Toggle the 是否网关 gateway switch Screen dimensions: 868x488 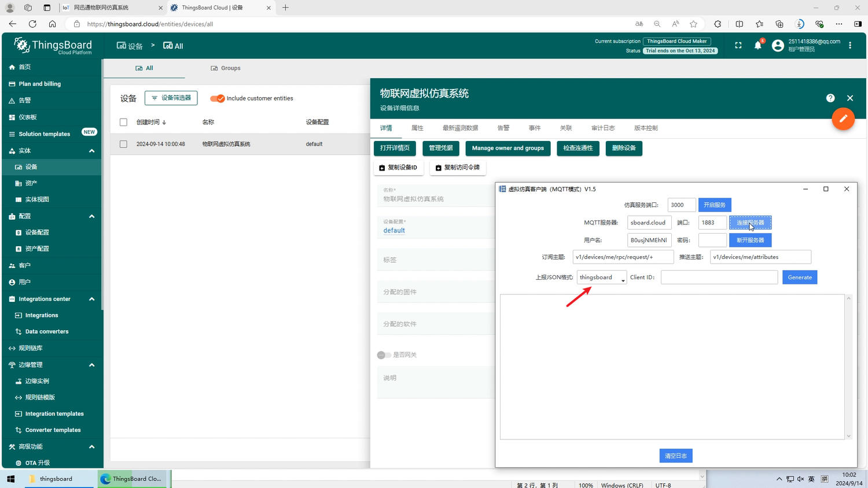(x=384, y=355)
